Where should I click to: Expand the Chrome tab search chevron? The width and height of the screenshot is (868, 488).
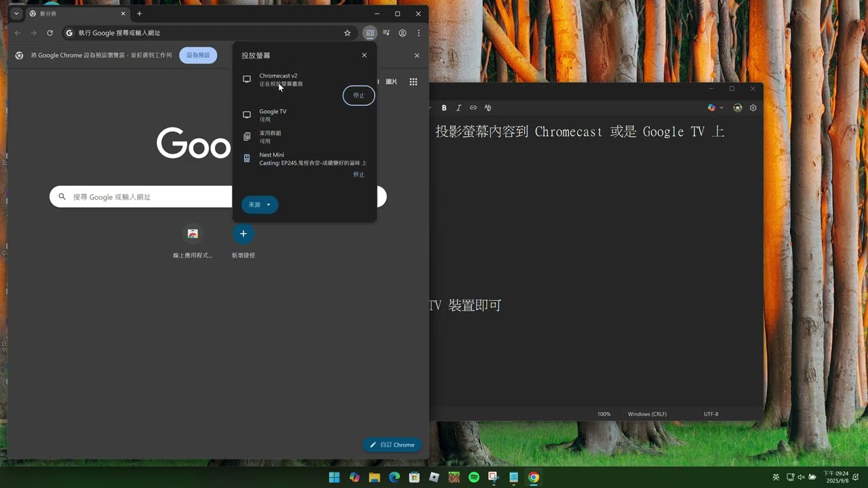16,14
